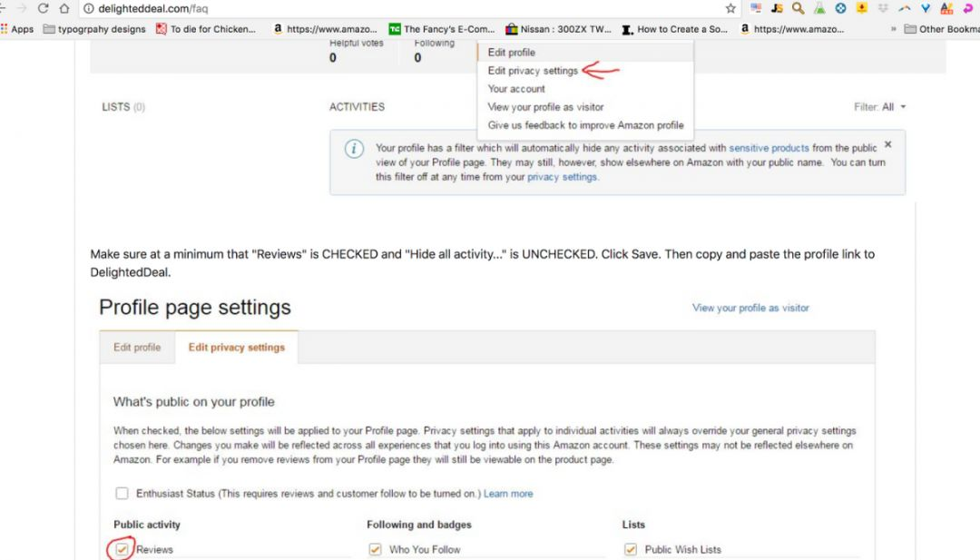Uncheck the Who You Follow checkbox
The height and width of the screenshot is (560, 980).
pos(375,549)
